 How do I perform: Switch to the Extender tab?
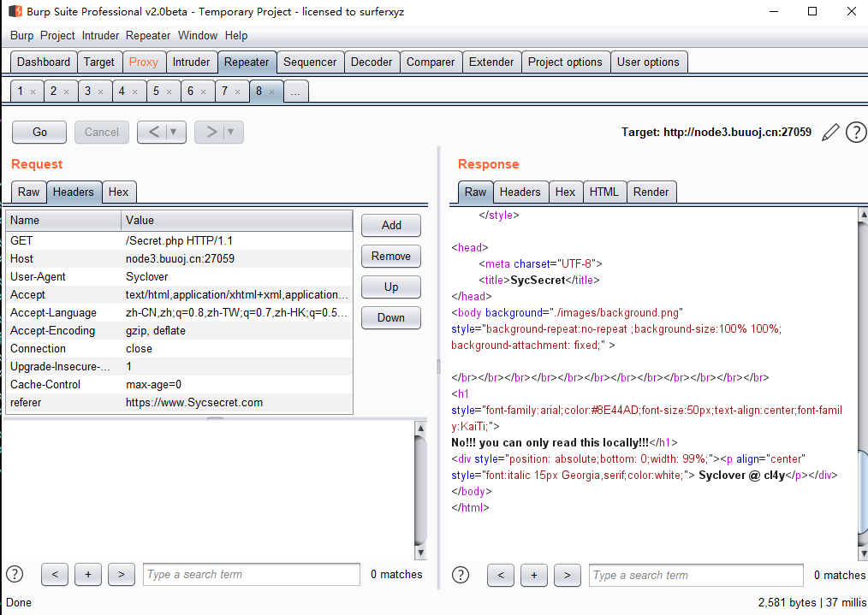491,62
